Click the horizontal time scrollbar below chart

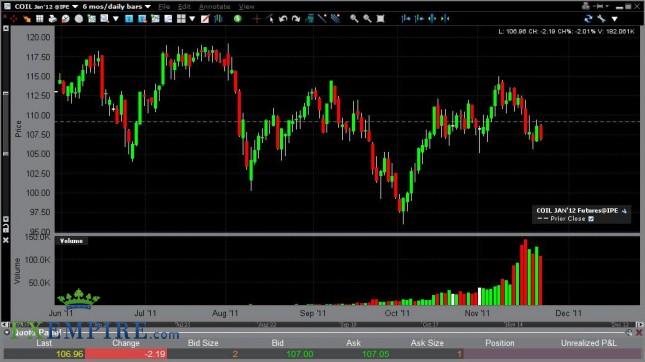coord(322,325)
